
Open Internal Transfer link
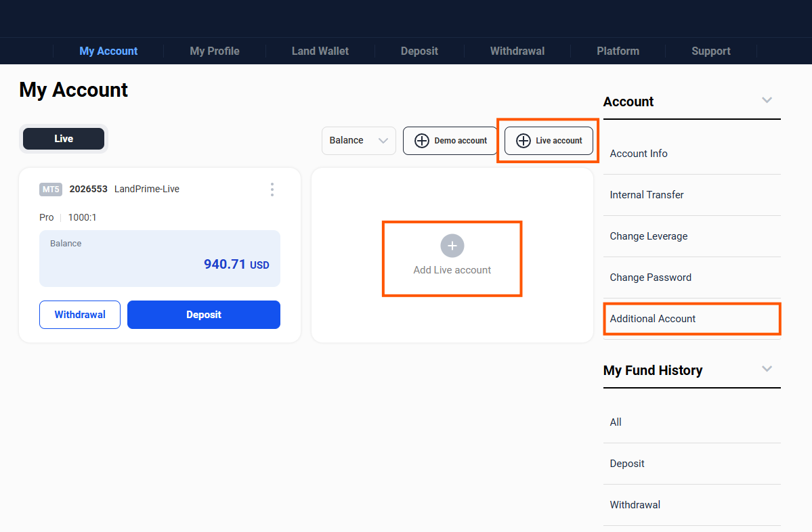(647, 195)
